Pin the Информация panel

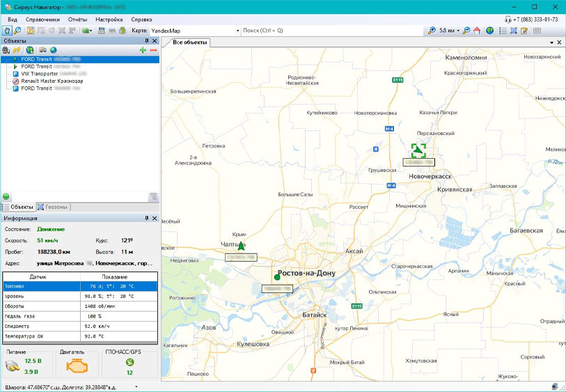pyautogui.click(x=147, y=218)
